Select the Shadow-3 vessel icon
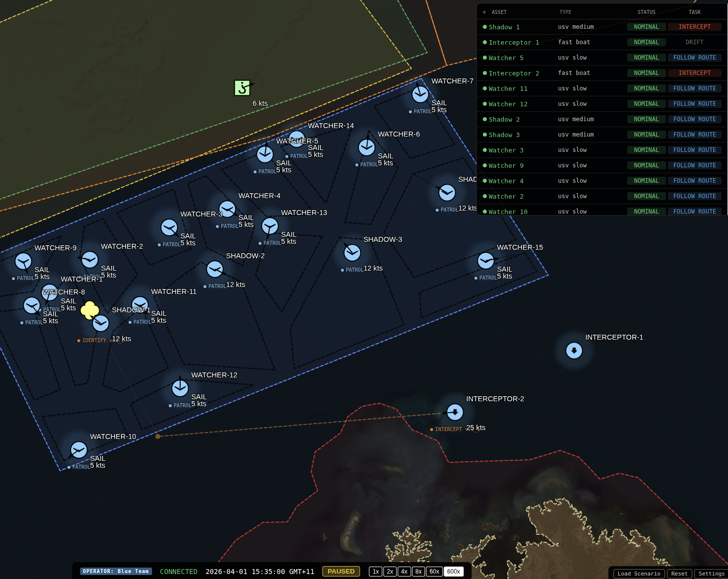The image size is (728, 579). point(352,252)
